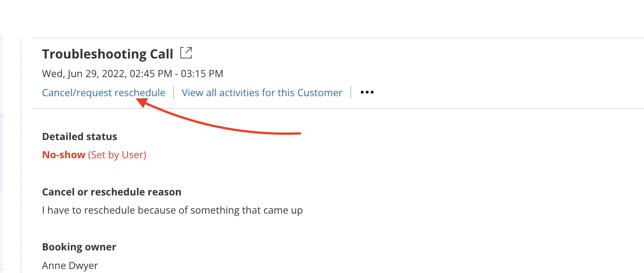Open the three-dot more actions menu

[x=367, y=93]
